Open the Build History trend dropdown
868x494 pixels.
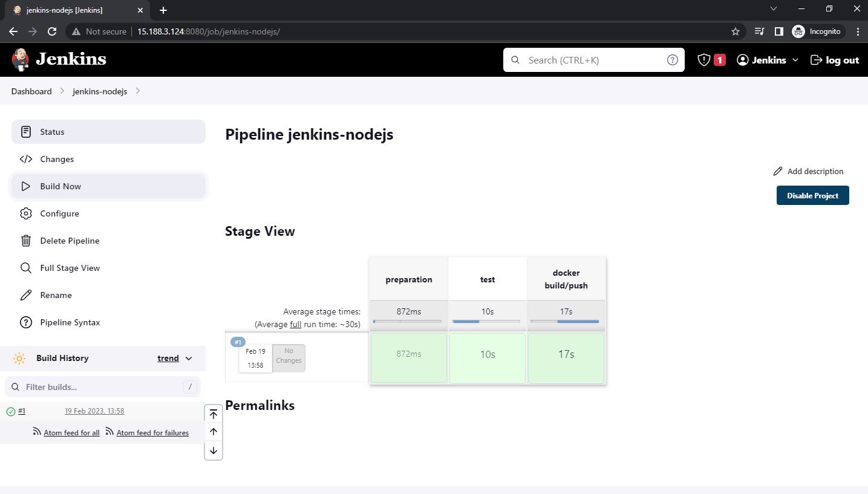click(174, 358)
